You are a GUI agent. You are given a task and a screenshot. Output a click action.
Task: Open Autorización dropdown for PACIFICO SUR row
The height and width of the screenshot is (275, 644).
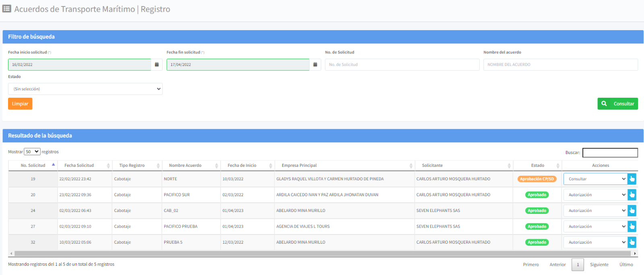[x=595, y=195]
